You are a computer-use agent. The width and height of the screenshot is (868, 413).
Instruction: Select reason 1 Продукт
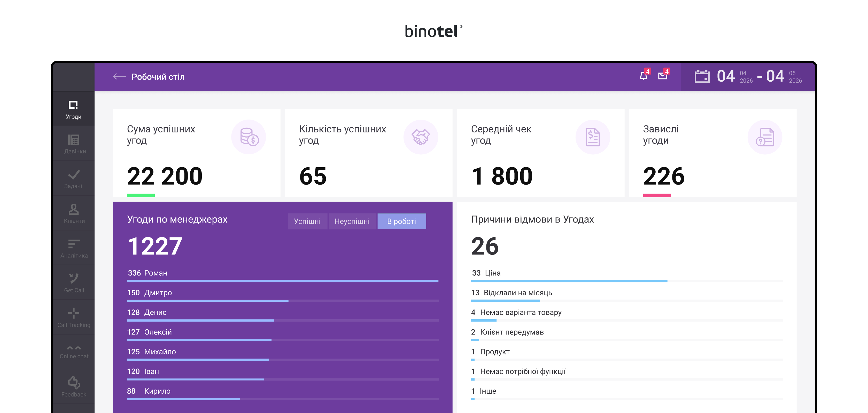pyautogui.click(x=627, y=354)
